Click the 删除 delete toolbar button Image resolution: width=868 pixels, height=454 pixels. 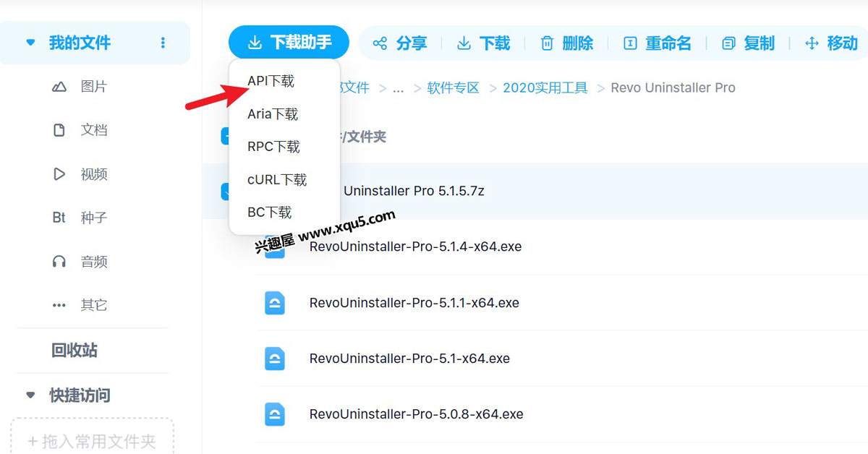tap(567, 43)
